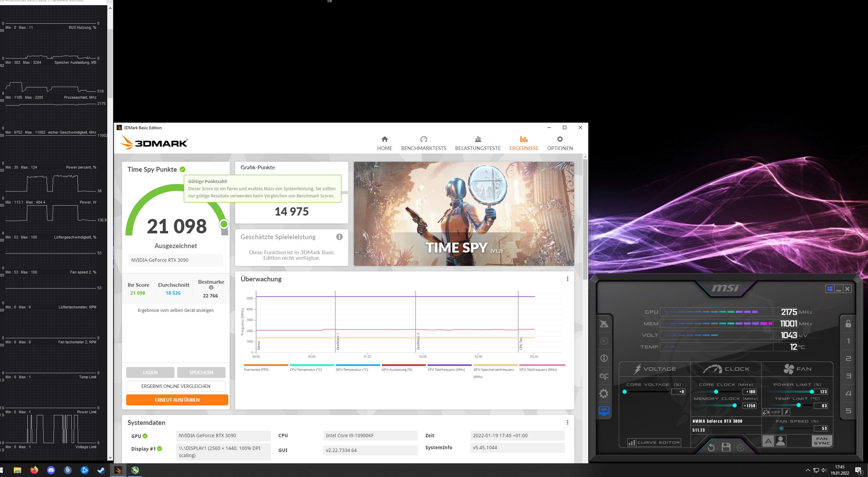
Task: Click the hardware monitor icon in Afterburner
Action: (x=604, y=411)
